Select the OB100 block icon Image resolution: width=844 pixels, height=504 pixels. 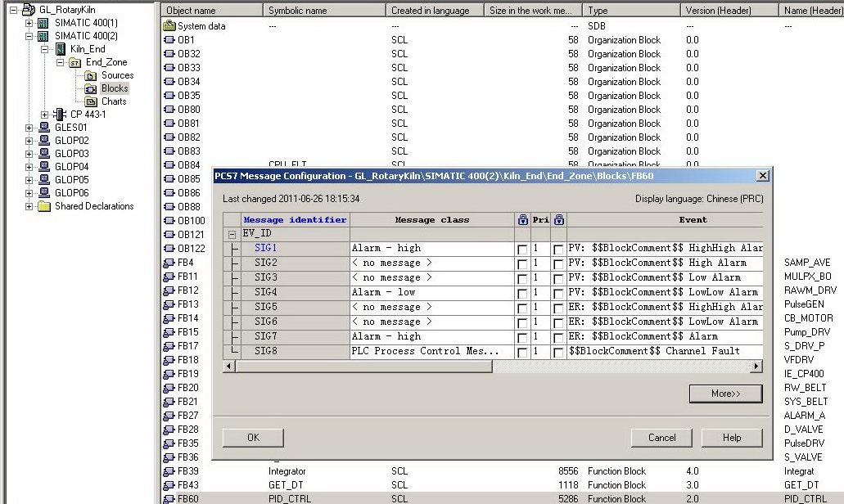pyautogui.click(x=169, y=221)
